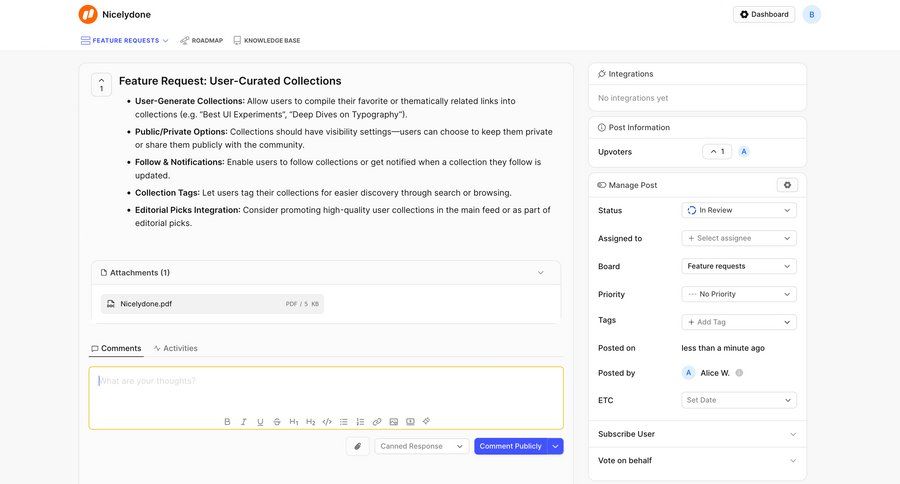The height and width of the screenshot is (484, 900).
Task: Switch to the Activities tab
Action: (x=175, y=348)
